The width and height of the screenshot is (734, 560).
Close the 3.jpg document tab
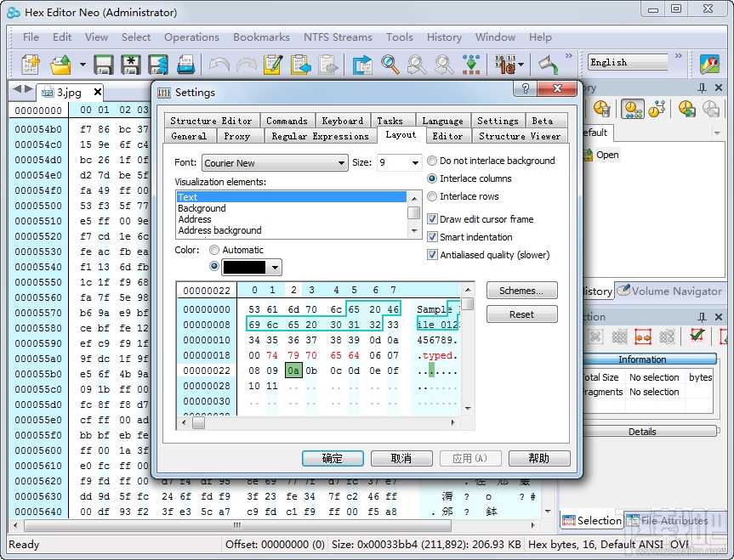[97, 92]
